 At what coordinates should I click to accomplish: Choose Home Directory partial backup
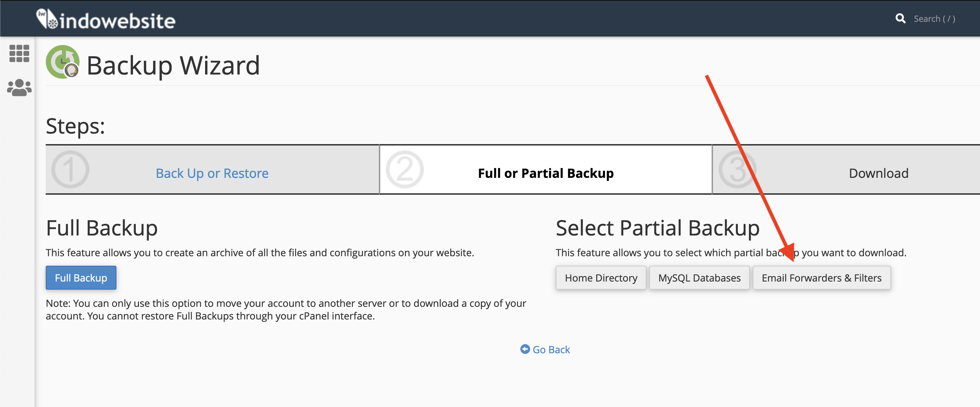601,278
